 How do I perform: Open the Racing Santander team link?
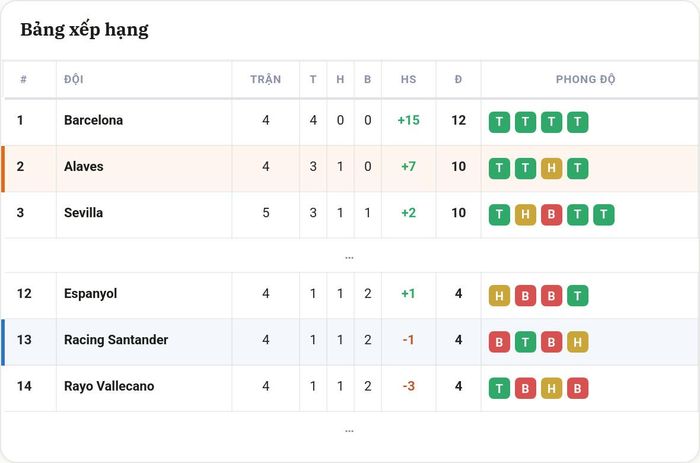[116, 340]
